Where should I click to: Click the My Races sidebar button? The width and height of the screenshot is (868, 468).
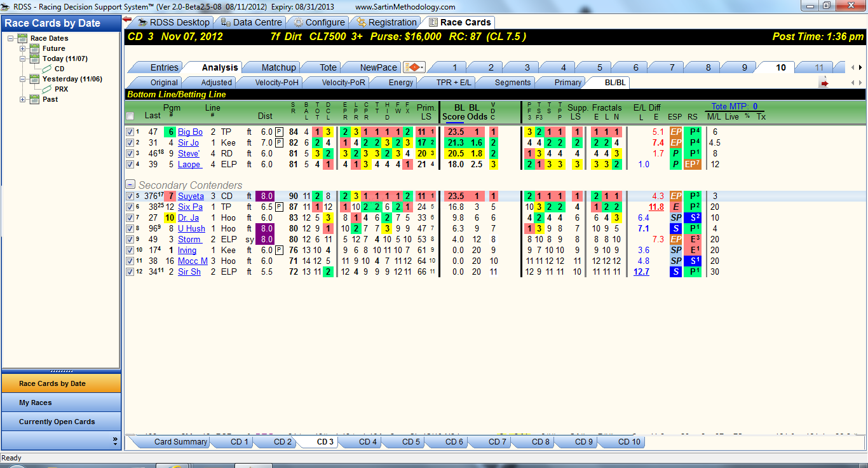point(61,403)
